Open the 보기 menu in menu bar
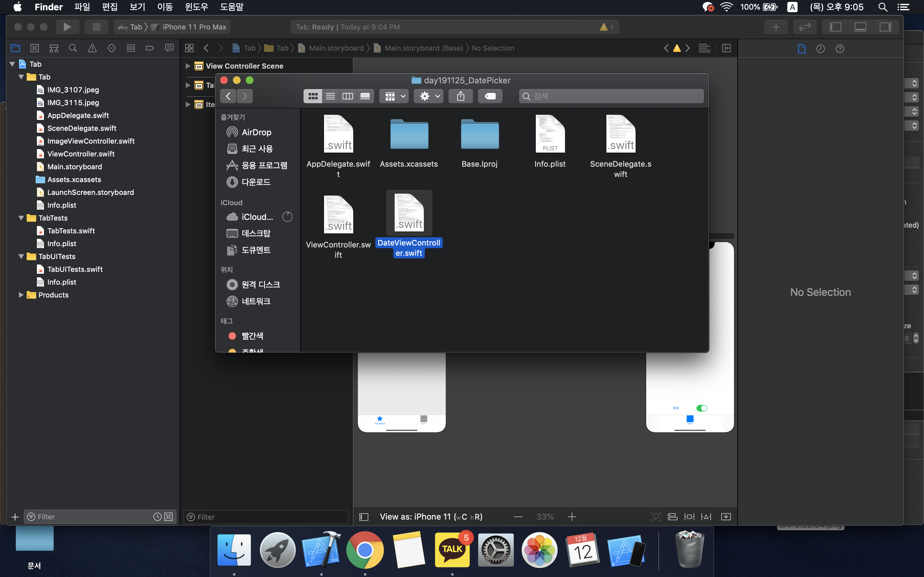 (137, 7)
